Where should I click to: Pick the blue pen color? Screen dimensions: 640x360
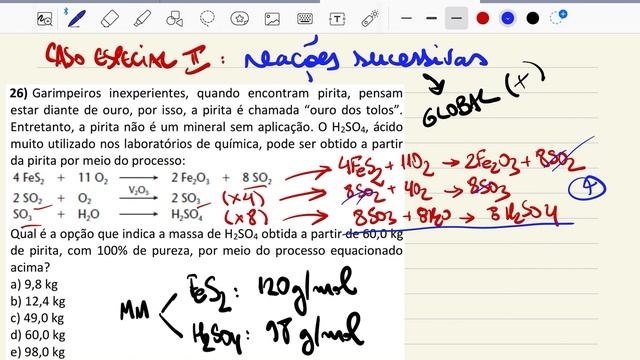[x=507, y=18]
